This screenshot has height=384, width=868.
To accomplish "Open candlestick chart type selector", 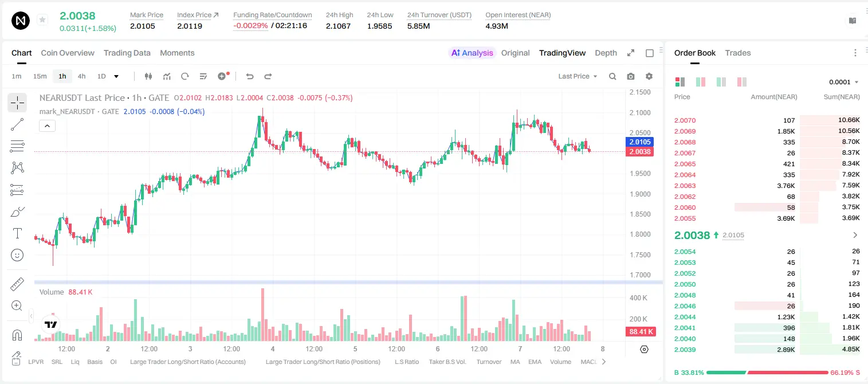I will pos(149,76).
